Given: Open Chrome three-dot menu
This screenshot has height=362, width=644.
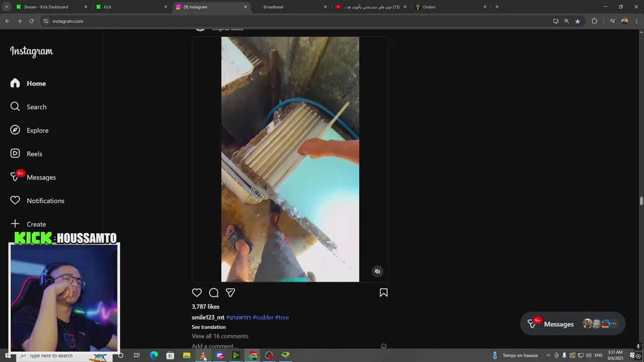Looking at the screenshot, I should click(x=637, y=21).
